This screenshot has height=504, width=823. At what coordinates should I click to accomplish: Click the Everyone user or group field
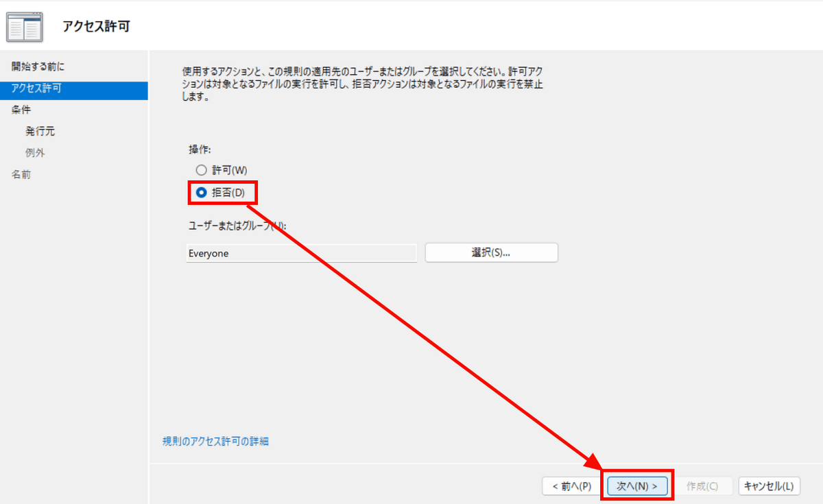[300, 253]
